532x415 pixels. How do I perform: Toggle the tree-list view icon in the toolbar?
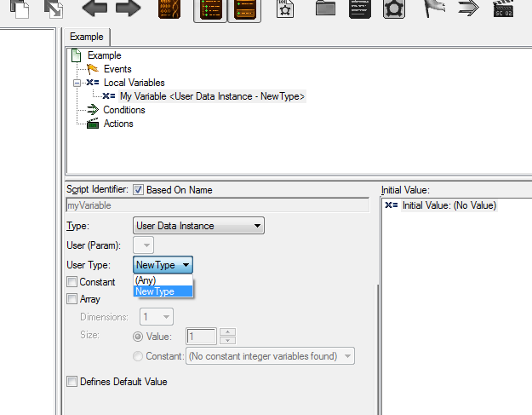(x=210, y=10)
